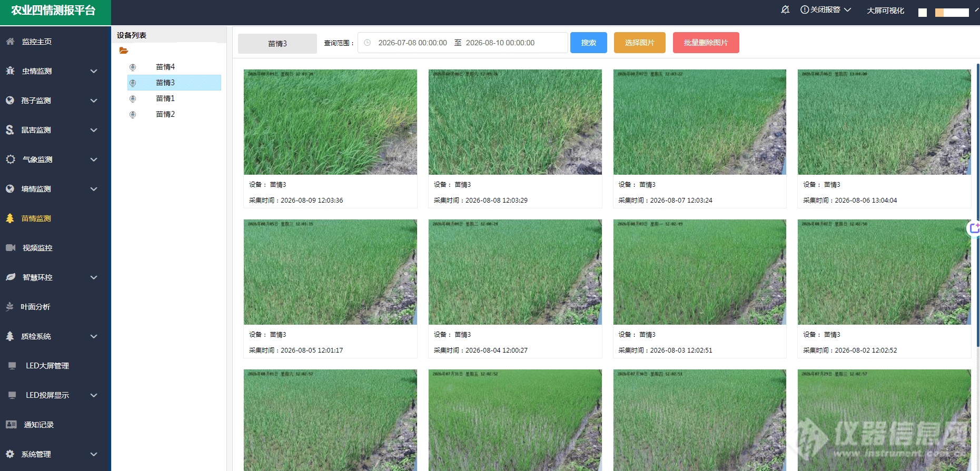This screenshot has height=471, width=980.
Task: Open photo captured 2026-08-08 12:03:29
Action: [x=515, y=122]
